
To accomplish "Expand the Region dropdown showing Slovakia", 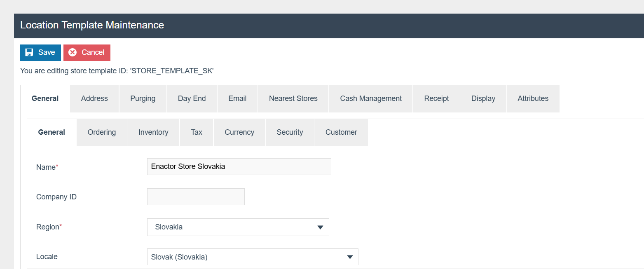I will coord(238,227).
